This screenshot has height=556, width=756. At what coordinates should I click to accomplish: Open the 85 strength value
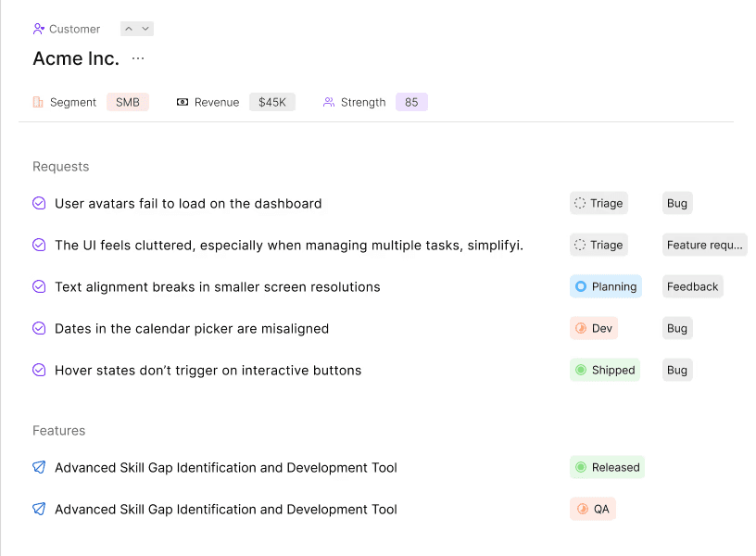(x=411, y=102)
